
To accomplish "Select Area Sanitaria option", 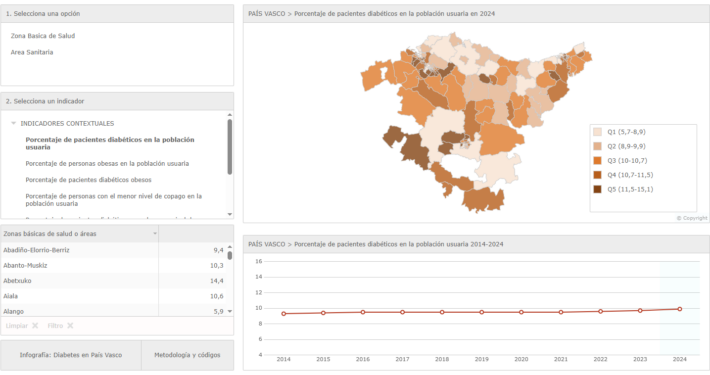I will (32, 52).
